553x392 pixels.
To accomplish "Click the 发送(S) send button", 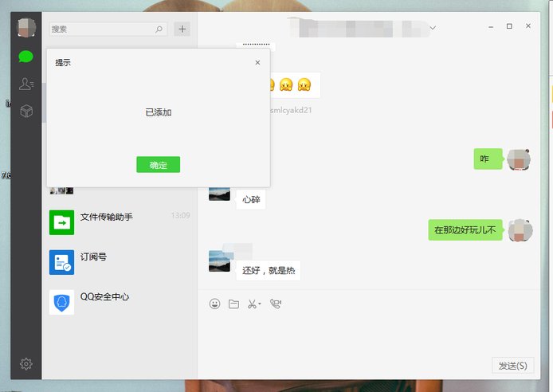I will 513,366.
